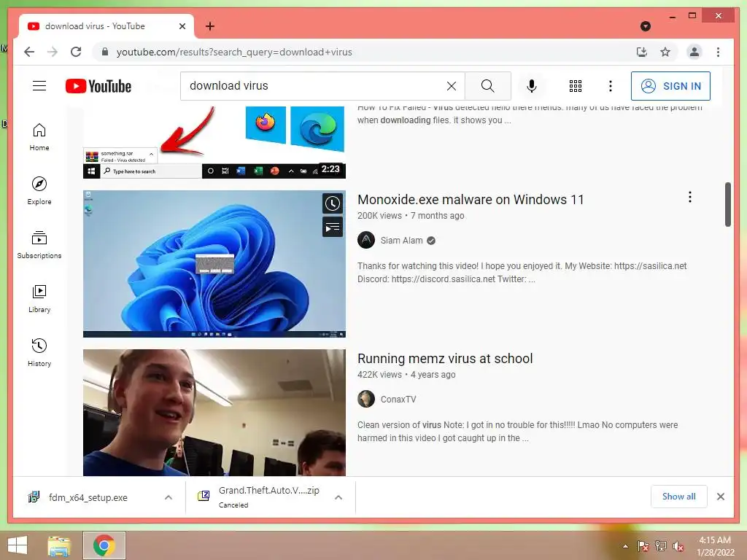Open YouTube settings dots menu
Screen dimensions: 747x560
pyautogui.click(x=611, y=86)
